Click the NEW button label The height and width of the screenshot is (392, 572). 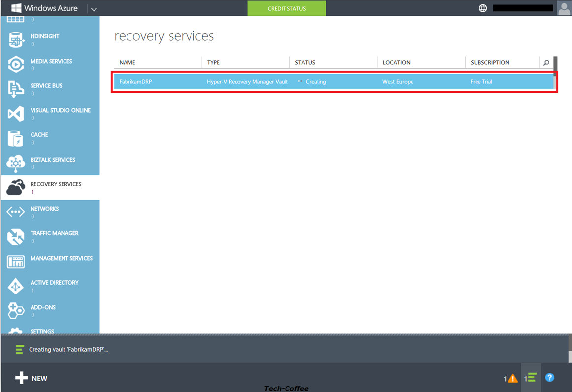(39, 379)
